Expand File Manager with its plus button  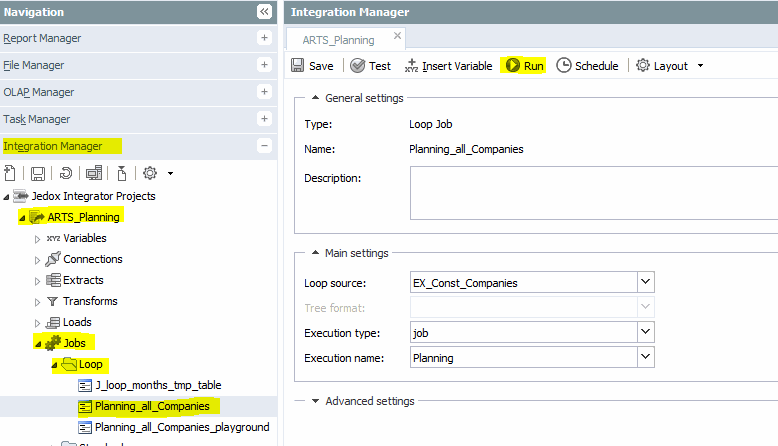click(x=264, y=64)
